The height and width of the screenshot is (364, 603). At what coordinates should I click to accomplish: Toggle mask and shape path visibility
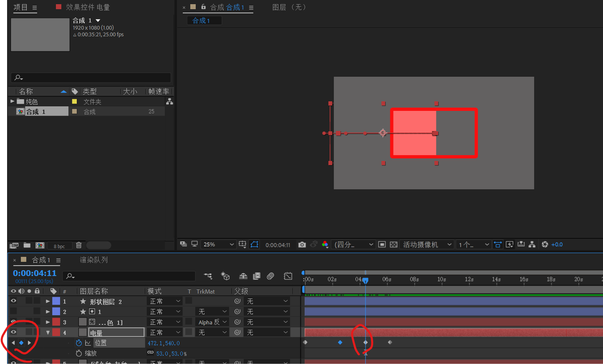pos(255,244)
